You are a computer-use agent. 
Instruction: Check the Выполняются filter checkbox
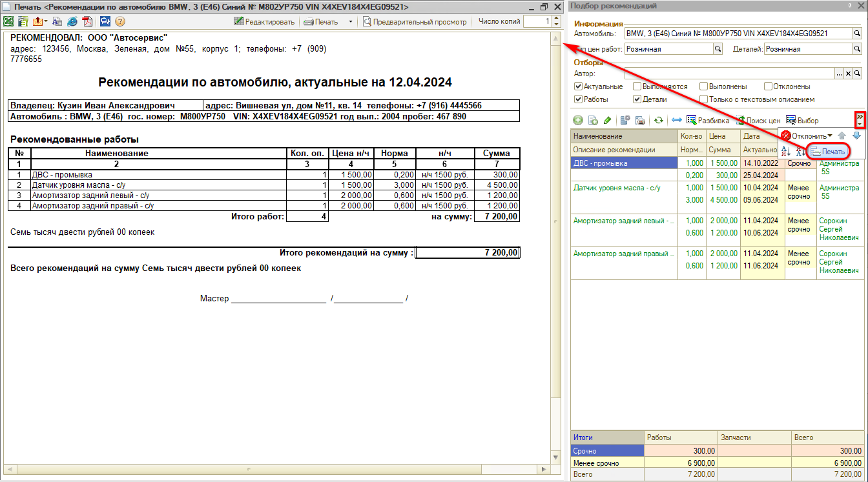[x=637, y=86]
